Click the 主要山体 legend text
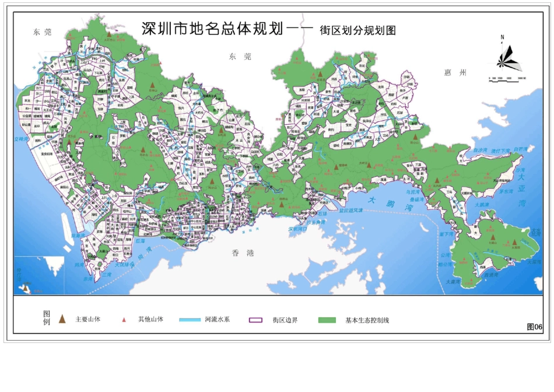Viewport: 554px width, 392px height. [87, 320]
